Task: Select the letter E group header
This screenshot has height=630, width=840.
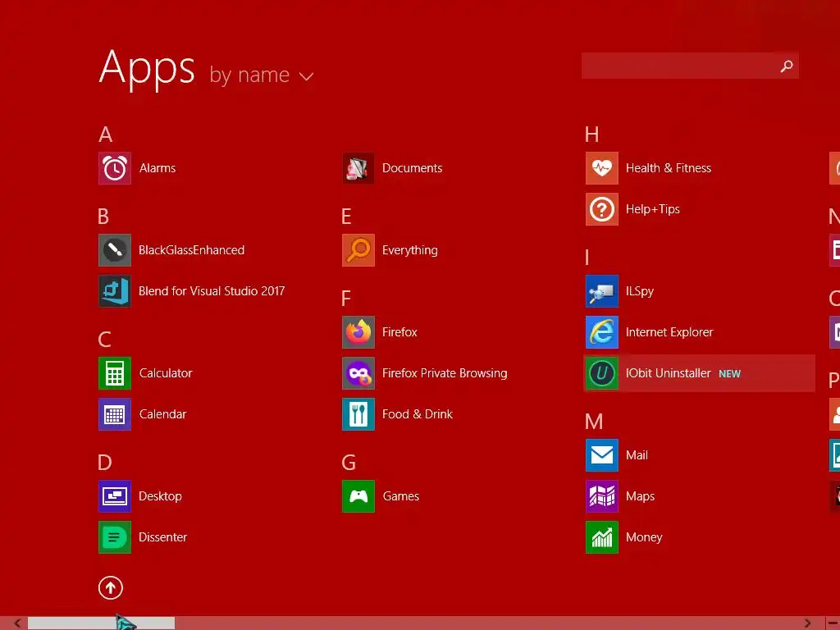Action: (x=347, y=217)
